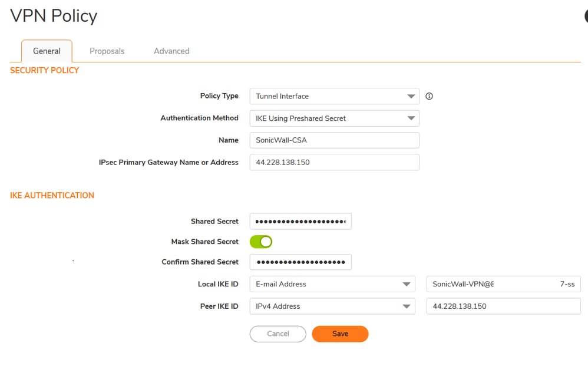
Task: Click the Peer IKE ID label
Action: click(x=219, y=306)
